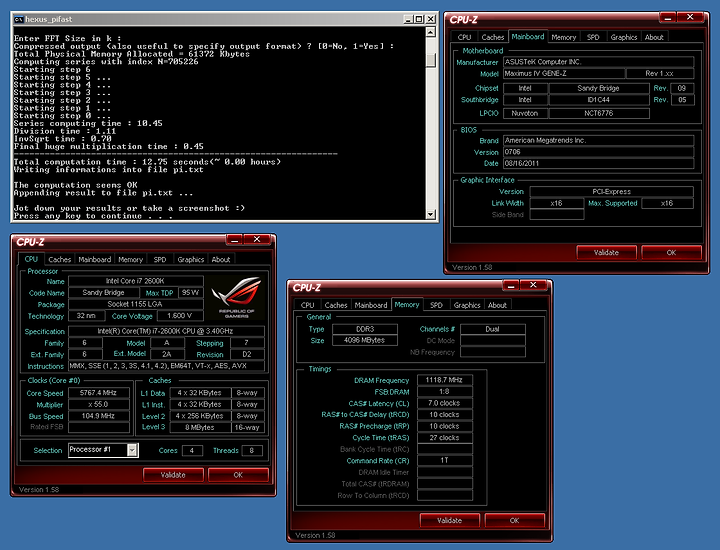The height and width of the screenshot is (550, 720).
Task: Select the SPD tab in the Mainboard window
Action: (593, 37)
